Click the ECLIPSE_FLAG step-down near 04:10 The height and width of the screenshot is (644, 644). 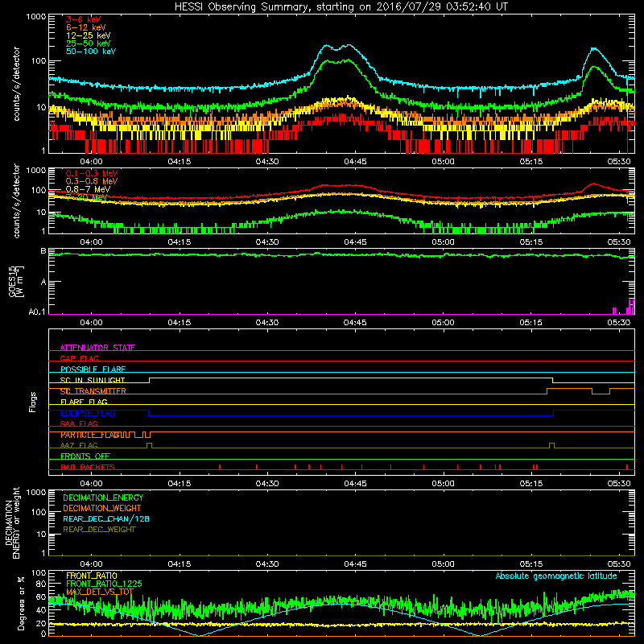[149, 413]
